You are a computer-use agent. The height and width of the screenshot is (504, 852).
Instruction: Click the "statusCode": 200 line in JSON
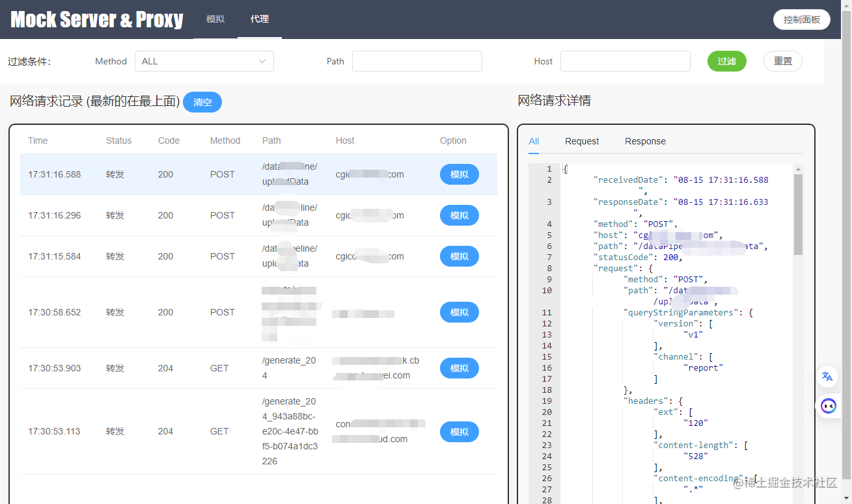638,257
